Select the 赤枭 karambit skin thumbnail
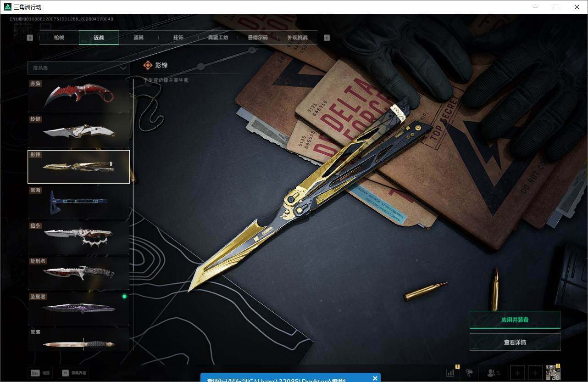Viewport: 588px width, 382px height. [78, 95]
